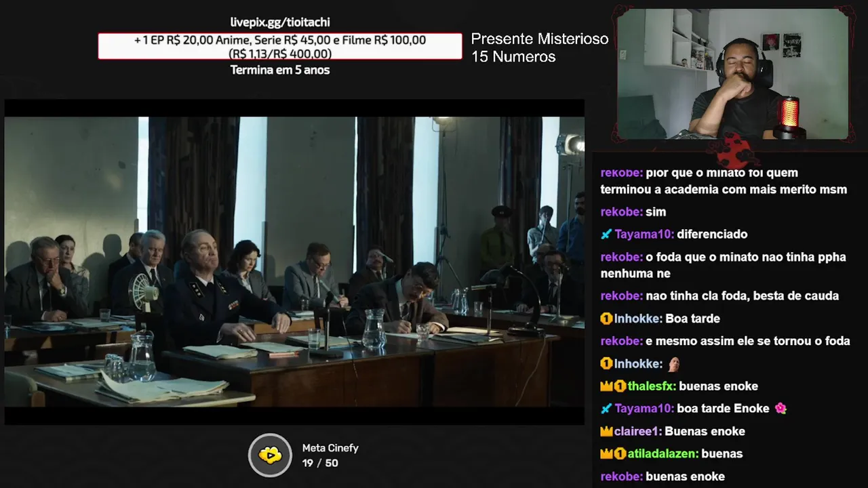Viewport: 868px width, 488px height.
Task: Click the 'Presente Misterioso' label
Action: pos(540,39)
